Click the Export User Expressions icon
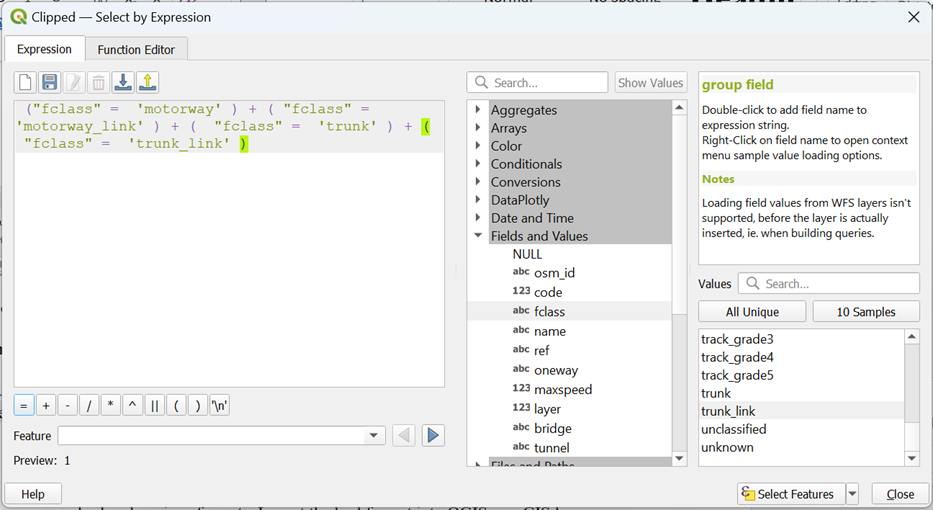 (147, 83)
